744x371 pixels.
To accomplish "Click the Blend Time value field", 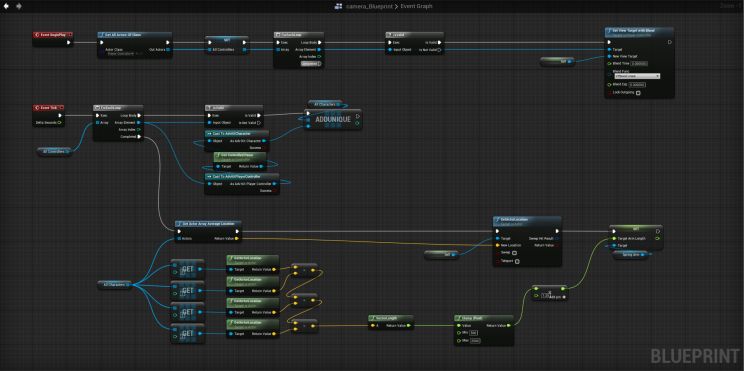I will coord(640,63).
